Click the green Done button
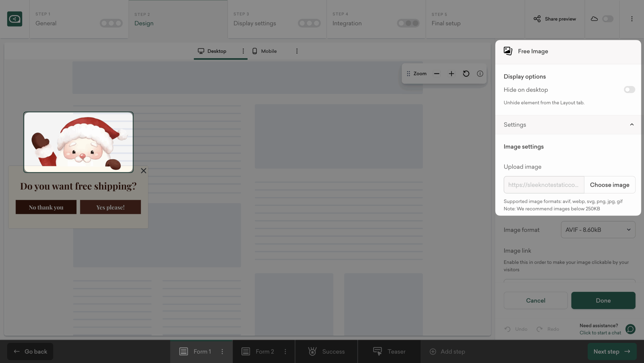 pos(603,300)
